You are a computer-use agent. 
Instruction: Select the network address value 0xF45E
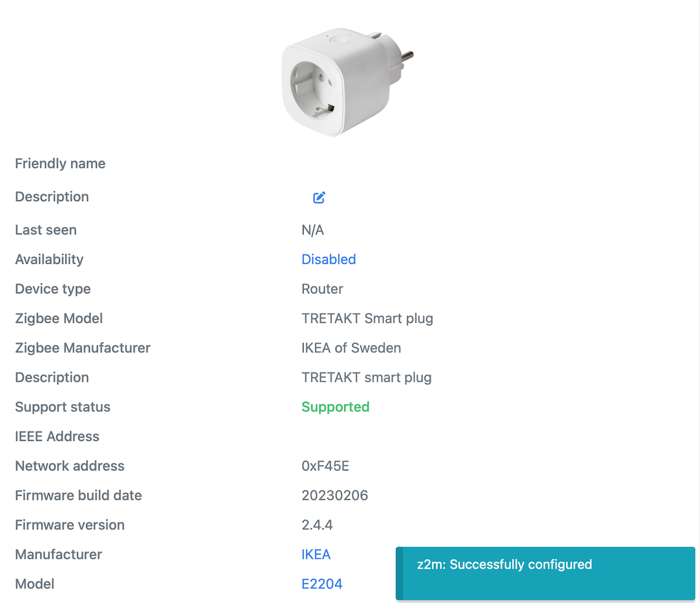click(325, 466)
